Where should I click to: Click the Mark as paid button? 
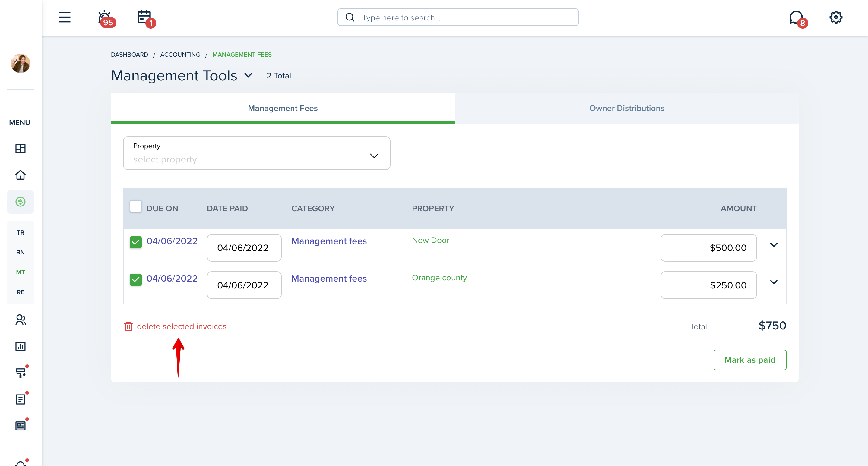[750, 360]
